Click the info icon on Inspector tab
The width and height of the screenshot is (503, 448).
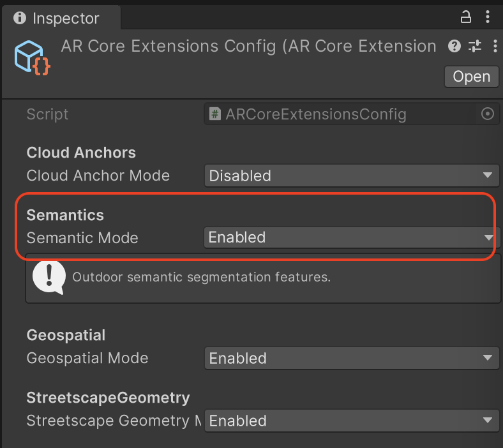(x=20, y=18)
